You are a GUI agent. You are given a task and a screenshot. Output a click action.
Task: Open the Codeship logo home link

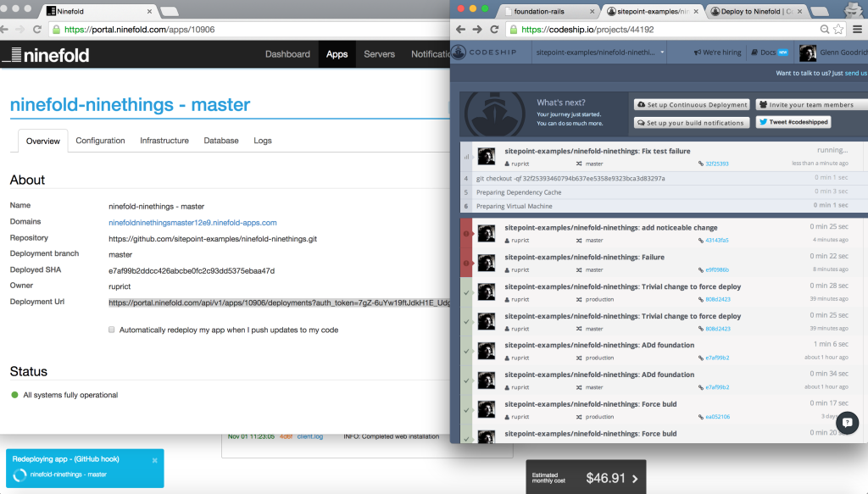pyautogui.click(x=484, y=53)
